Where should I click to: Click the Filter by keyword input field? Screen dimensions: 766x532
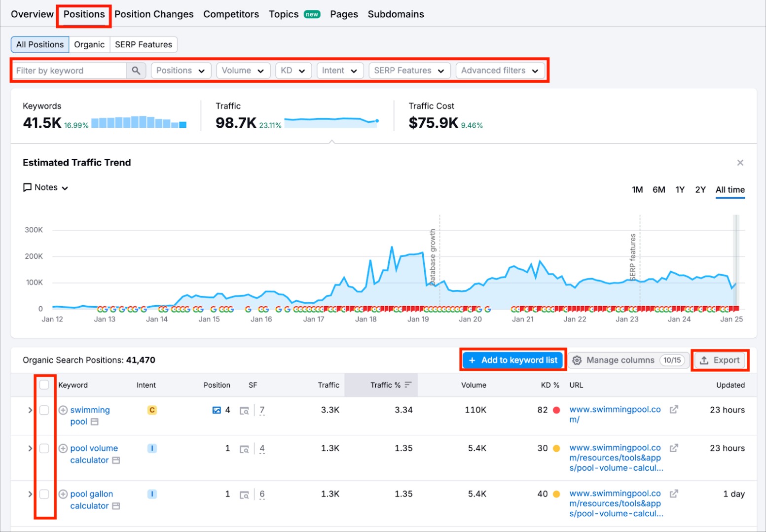coord(69,71)
